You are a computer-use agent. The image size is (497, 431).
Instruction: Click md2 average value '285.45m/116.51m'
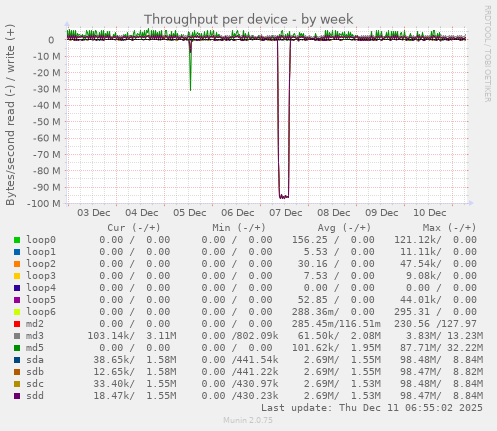click(336, 324)
